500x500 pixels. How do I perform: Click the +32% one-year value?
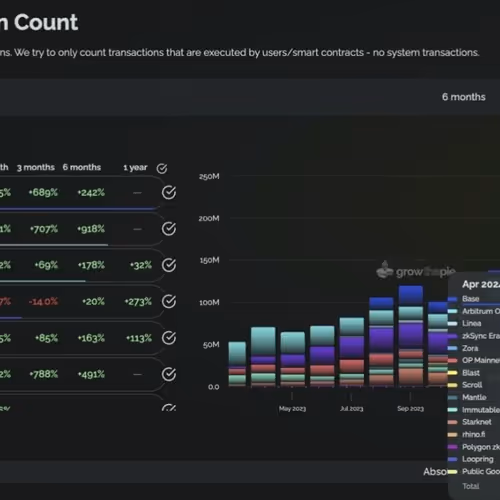(141, 265)
